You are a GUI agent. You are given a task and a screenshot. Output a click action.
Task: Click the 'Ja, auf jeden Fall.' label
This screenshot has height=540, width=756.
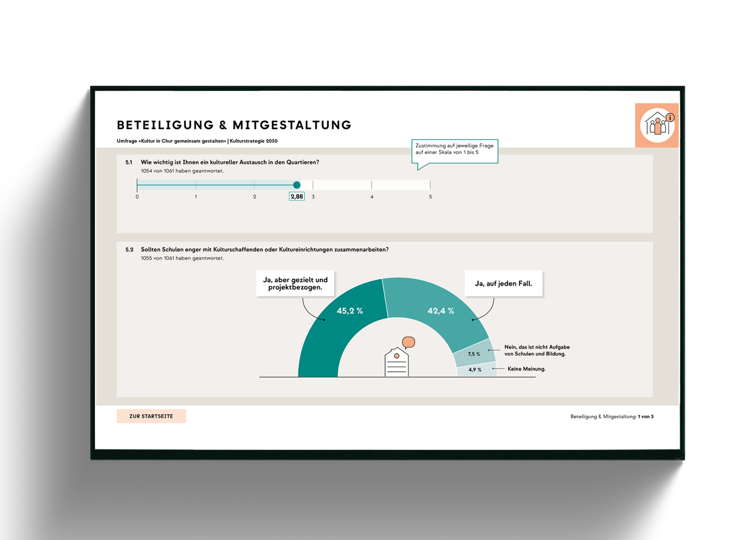503,284
